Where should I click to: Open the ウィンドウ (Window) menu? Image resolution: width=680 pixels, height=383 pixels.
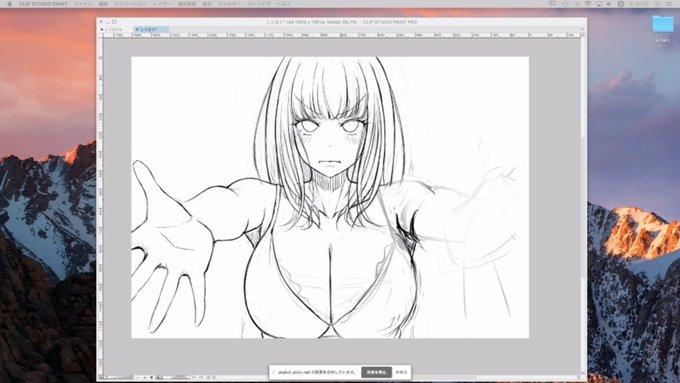[x=259, y=3]
